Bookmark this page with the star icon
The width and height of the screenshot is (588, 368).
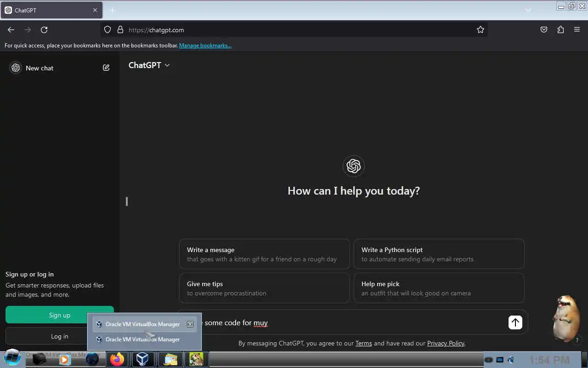481,30
